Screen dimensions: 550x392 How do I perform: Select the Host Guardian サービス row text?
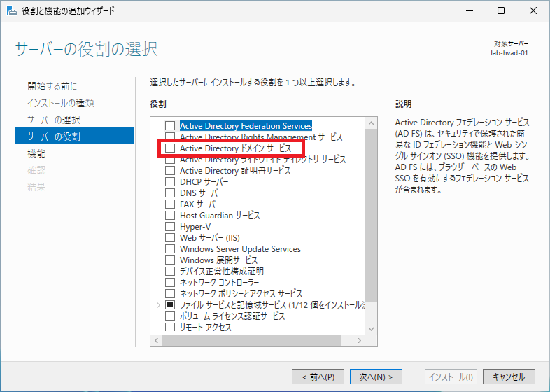click(x=220, y=216)
